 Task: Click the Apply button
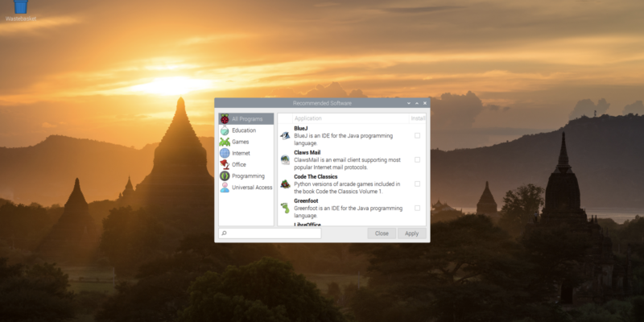[411, 233]
